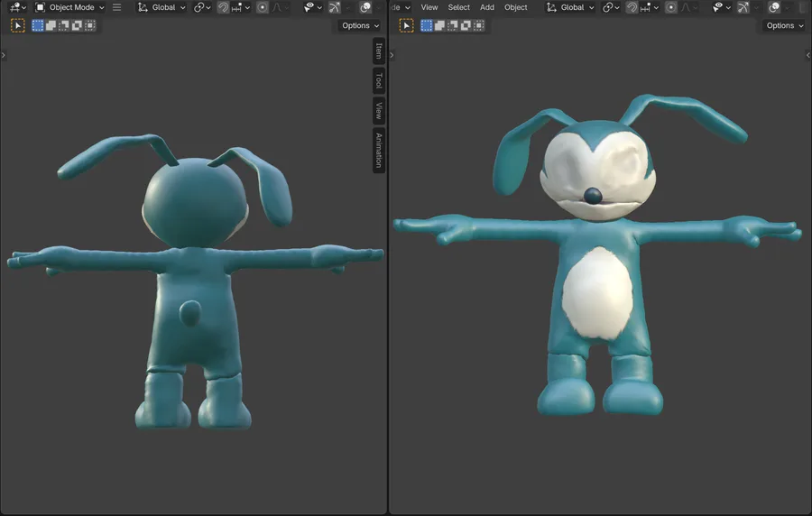Choose 'Set new selection' mode, left viewport

click(38, 25)
